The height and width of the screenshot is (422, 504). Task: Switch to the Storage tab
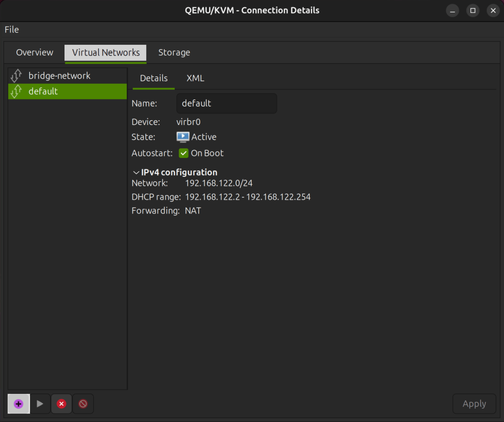point(174,52)
